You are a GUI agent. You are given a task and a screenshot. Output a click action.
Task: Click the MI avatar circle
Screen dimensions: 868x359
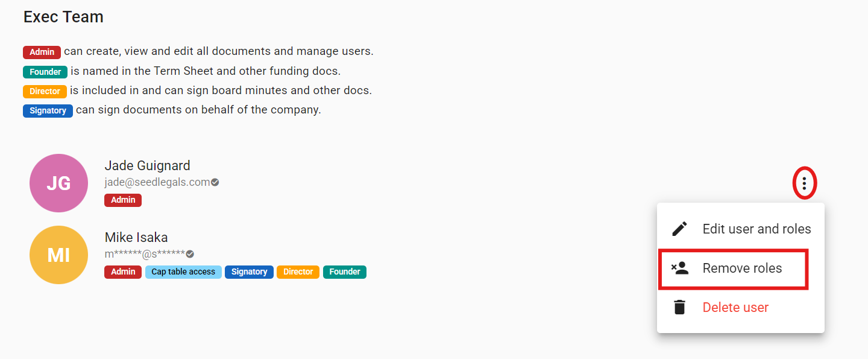click(58, 255)
